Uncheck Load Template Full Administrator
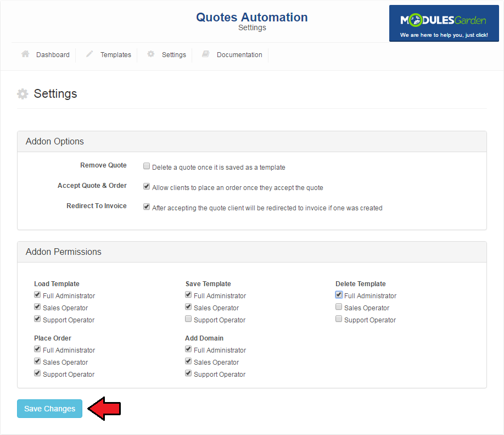This screenshot has width=504, height=435. [x=37, y=294]
